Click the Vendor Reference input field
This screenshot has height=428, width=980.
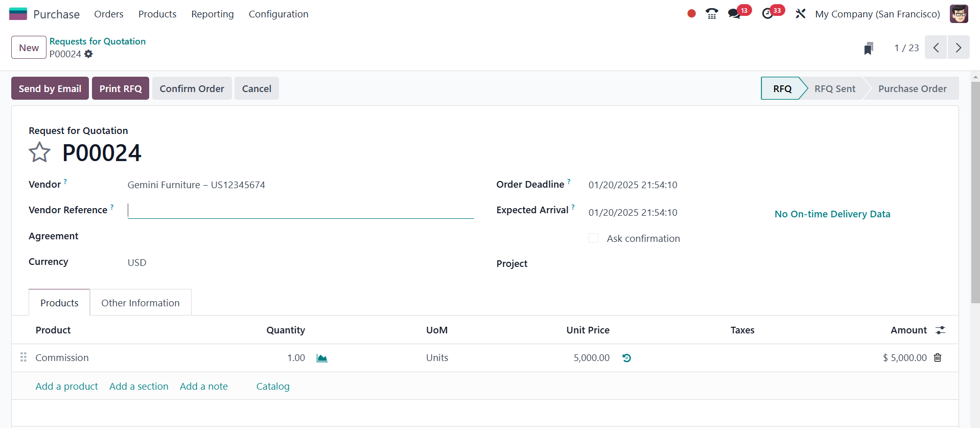click(x=300, y=211)
